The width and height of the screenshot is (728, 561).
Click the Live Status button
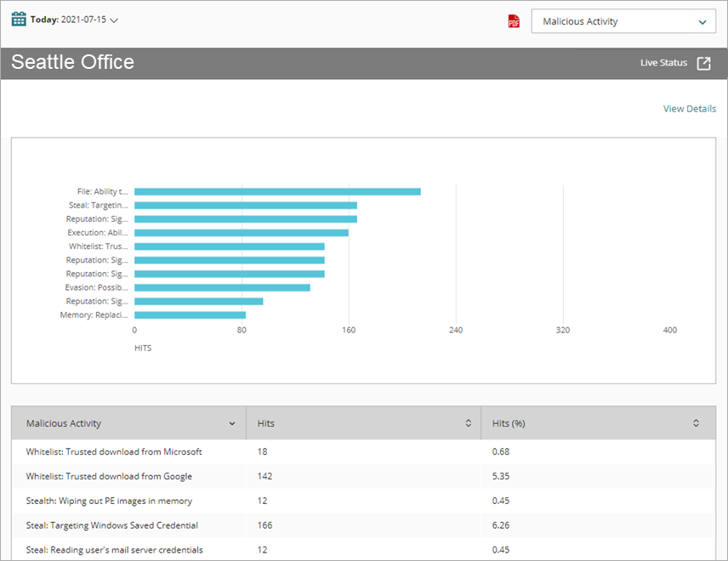coord(663,62)
